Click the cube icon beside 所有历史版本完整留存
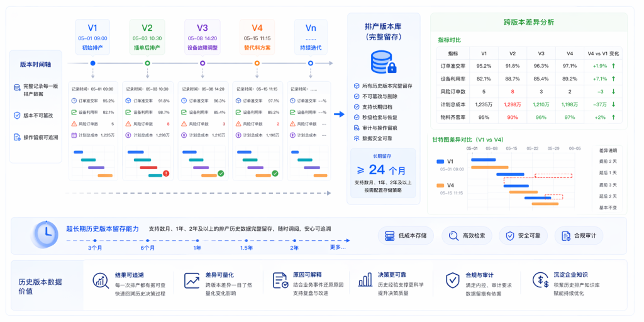The image size is (644, 322). tap(357, 86)
